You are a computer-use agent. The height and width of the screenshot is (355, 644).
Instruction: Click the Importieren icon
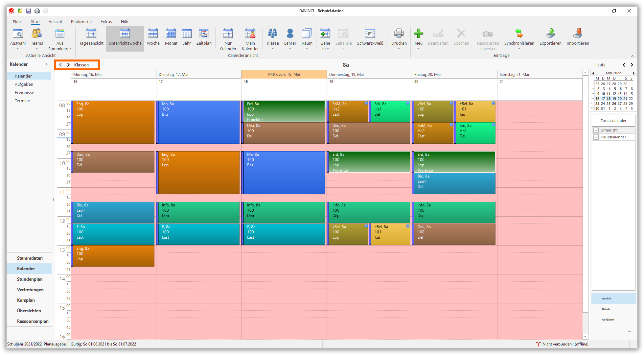pos(578,34)
